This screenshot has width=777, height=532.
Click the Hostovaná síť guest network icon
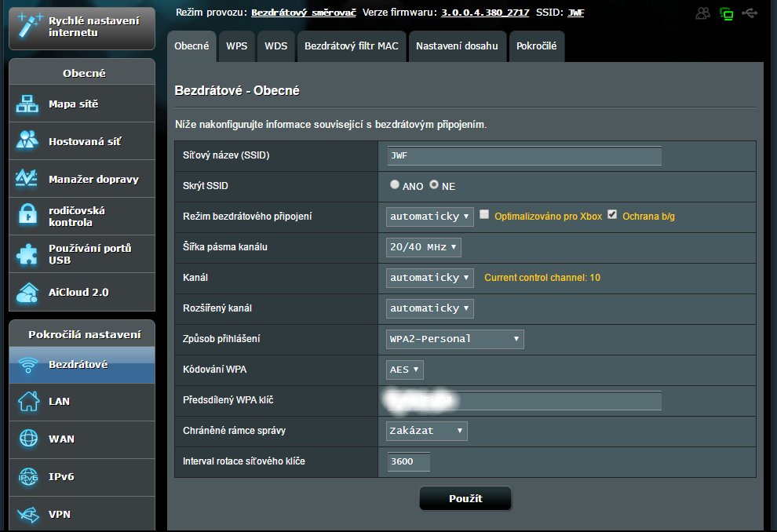pos(27,141)
